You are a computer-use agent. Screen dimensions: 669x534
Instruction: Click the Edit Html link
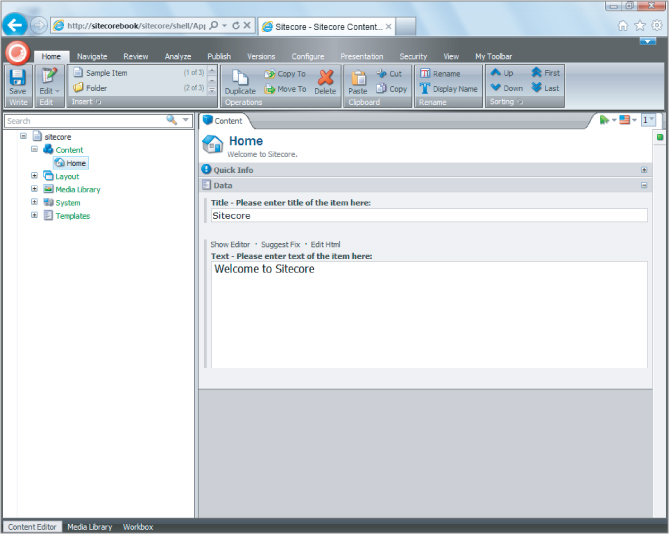[326, 244]
